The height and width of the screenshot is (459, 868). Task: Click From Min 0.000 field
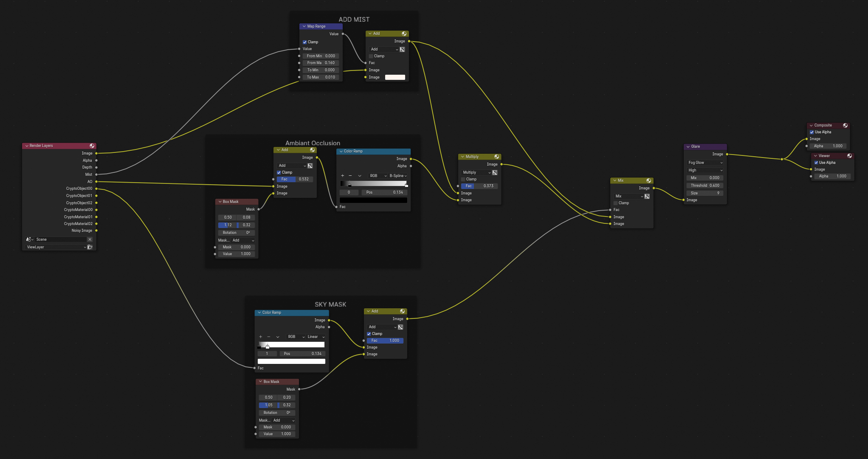click(x=321, y=56)
